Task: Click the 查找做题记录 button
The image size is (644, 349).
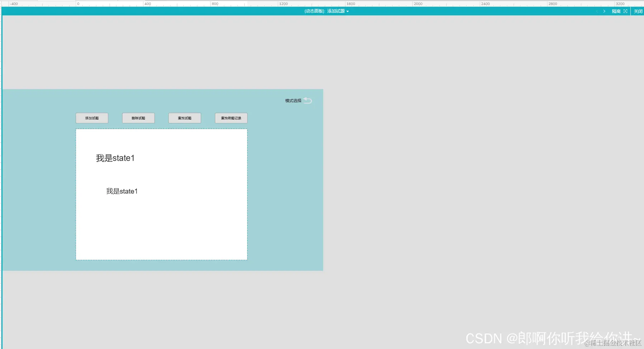Action: (231, 118)
